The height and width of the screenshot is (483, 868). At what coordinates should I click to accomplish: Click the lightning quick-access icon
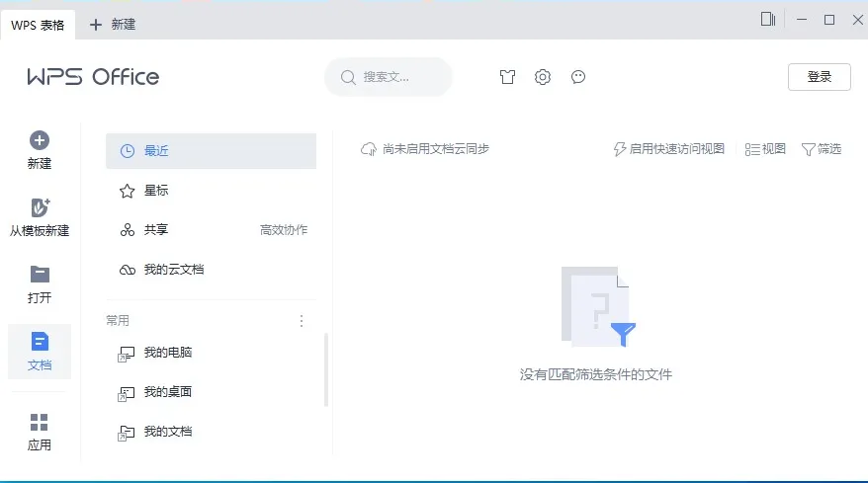(620, 149)
